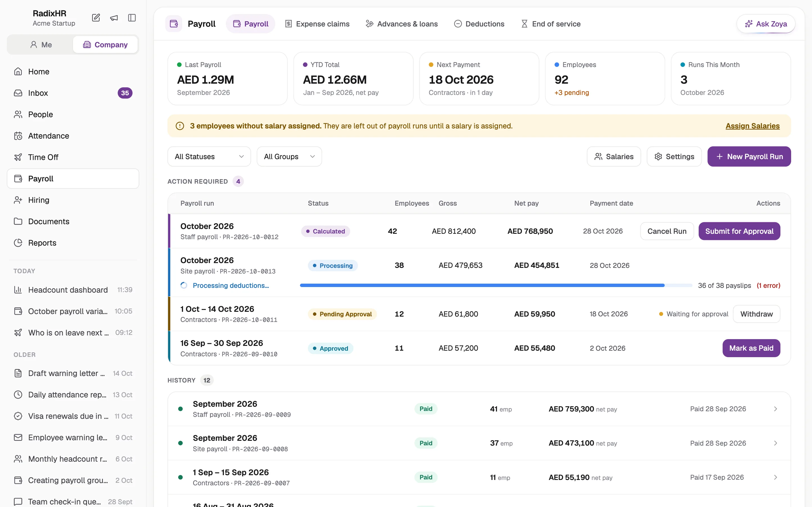Click the Hiring person-plus icon
The width and height of the screenshot is (812, 507).
click(x=18, y=200)
